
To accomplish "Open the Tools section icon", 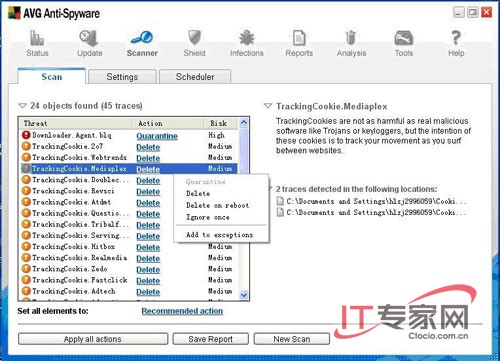I will (404, 38).
